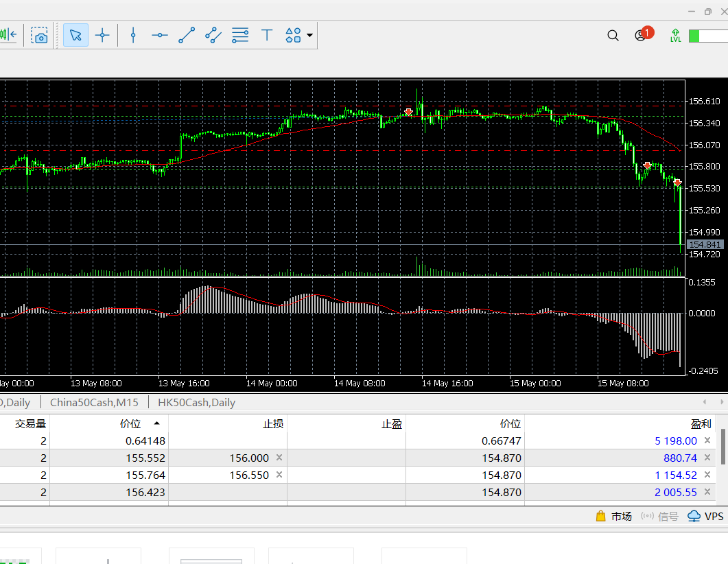Select the cursor arrow tool

[x=75, y=35]
